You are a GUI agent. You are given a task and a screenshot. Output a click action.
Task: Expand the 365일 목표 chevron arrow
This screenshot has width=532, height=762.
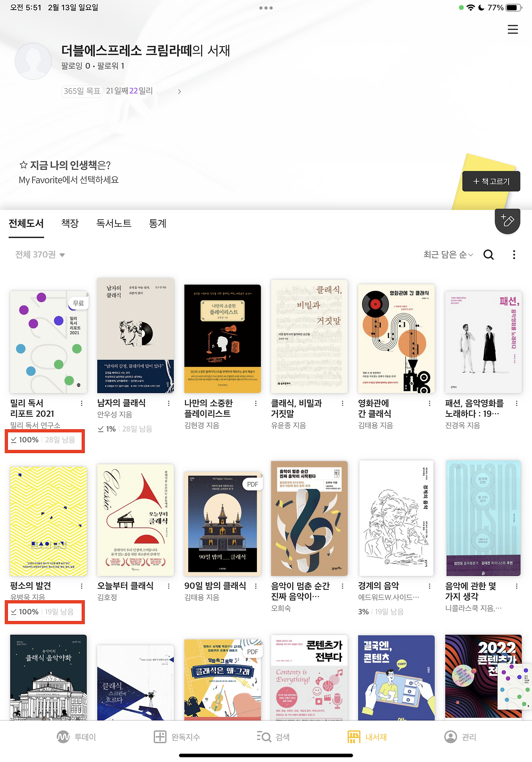click(179, 92)
